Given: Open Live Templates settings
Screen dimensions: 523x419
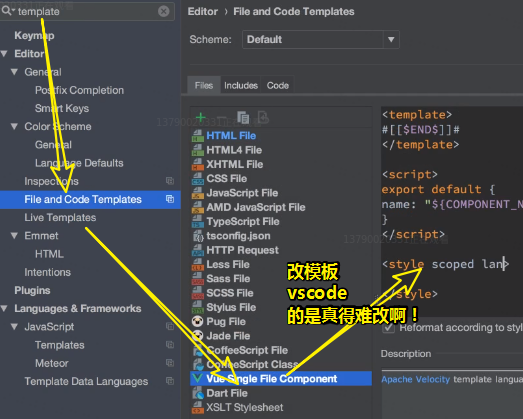Looking at the screenshot, I should [60, 218].
